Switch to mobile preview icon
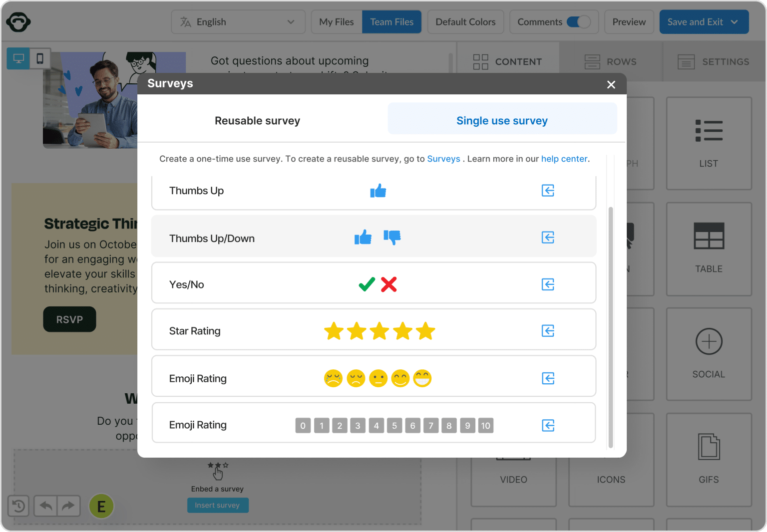 (39, 58)
